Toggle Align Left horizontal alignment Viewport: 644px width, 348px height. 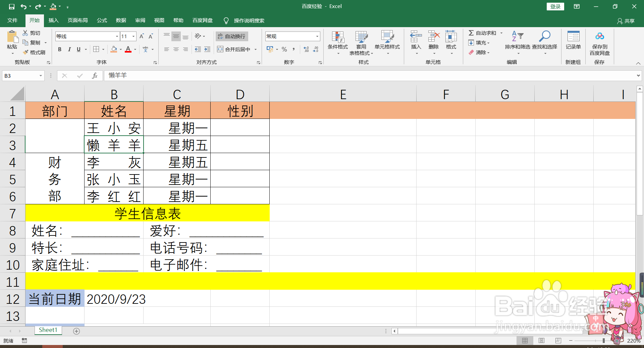167,49
